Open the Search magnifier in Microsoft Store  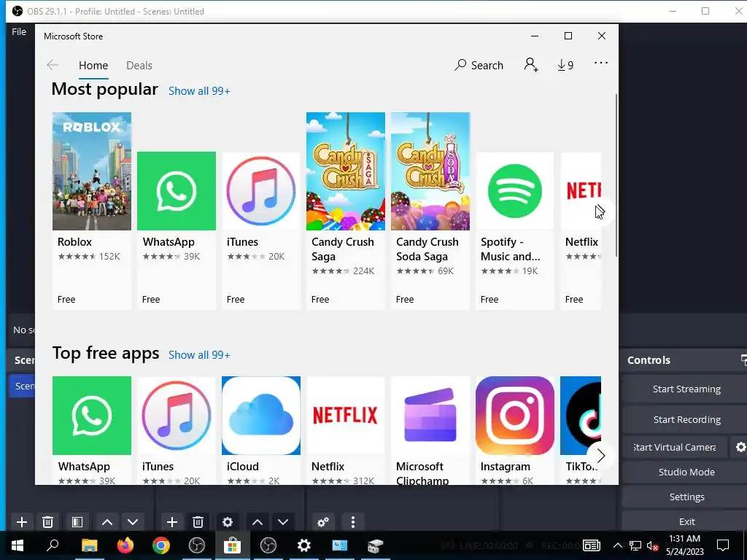479,65
